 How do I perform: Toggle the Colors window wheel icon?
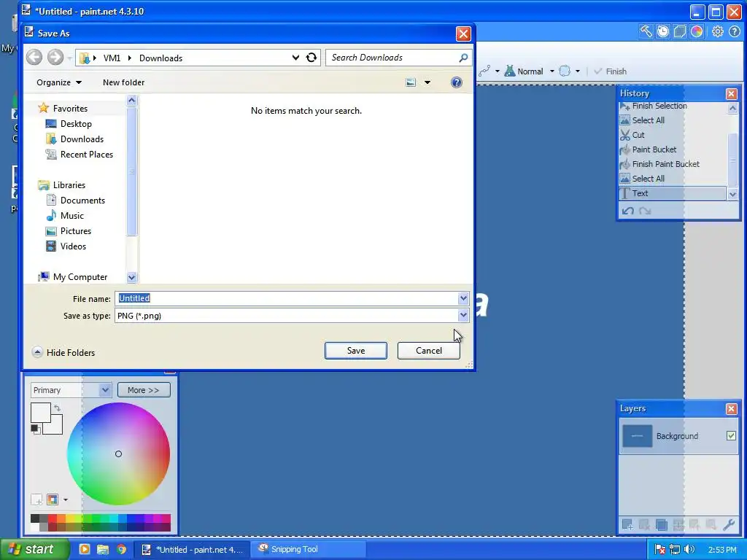click(697, 31)
